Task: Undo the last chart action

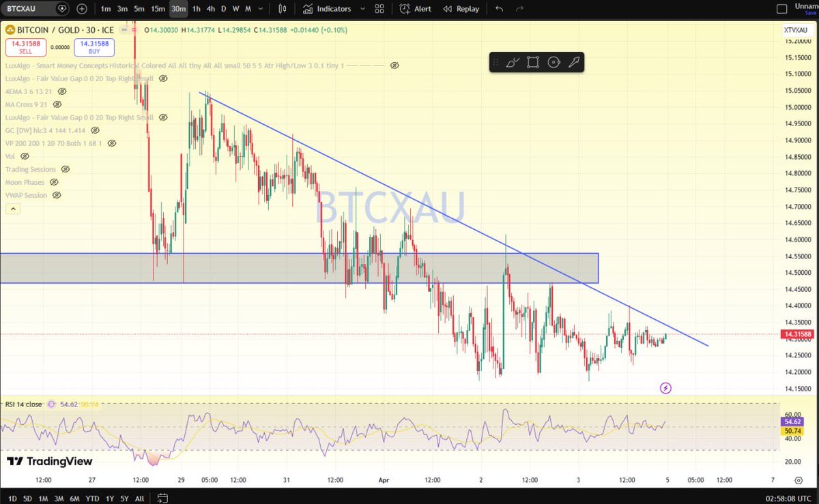Action: tap(500, 9)
